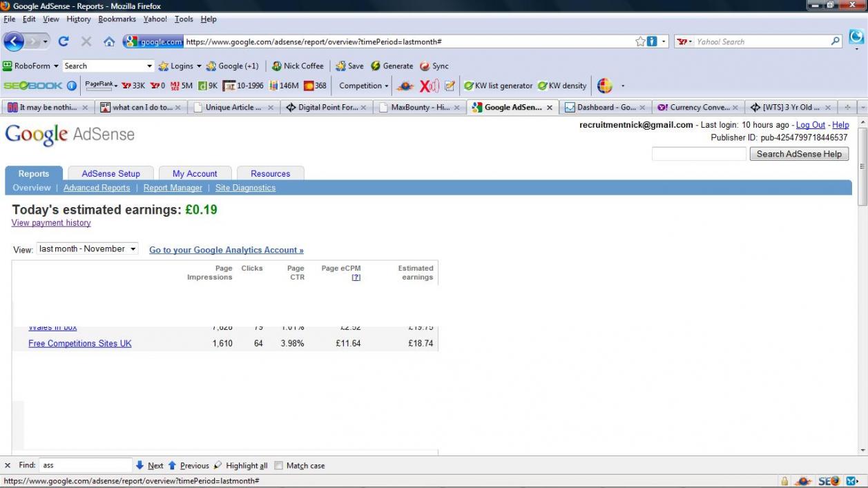The width and height of the screenshot is (868, 488).
Task: Open the search engine selector dropdown
Action: click(684, 41)
